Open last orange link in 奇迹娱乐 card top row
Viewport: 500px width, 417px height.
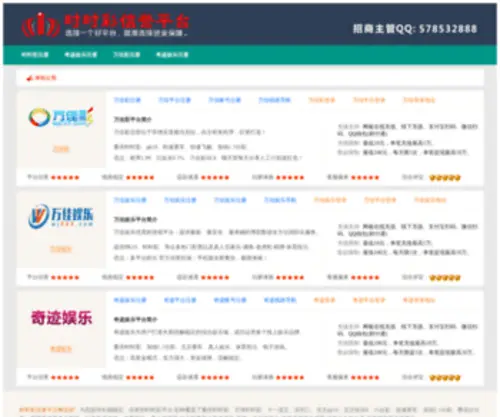click(x=419, y=300)
